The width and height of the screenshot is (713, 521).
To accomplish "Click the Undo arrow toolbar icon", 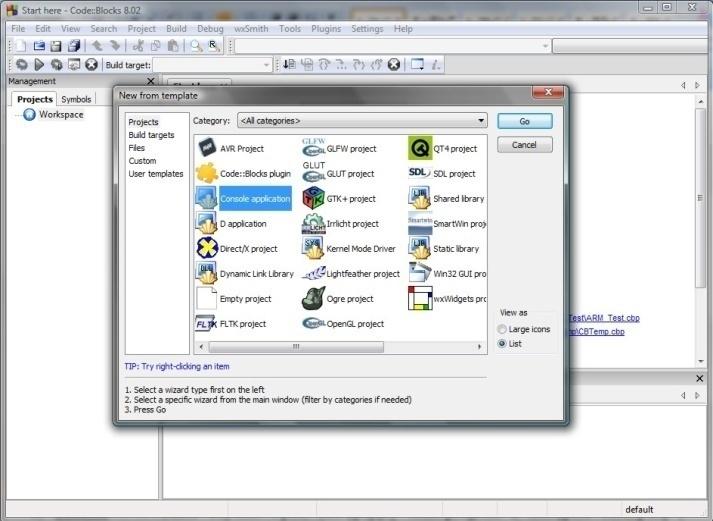I will click(97, 46).
